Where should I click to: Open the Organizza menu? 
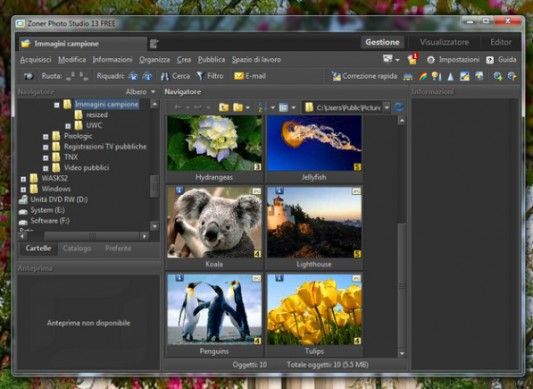155,60
